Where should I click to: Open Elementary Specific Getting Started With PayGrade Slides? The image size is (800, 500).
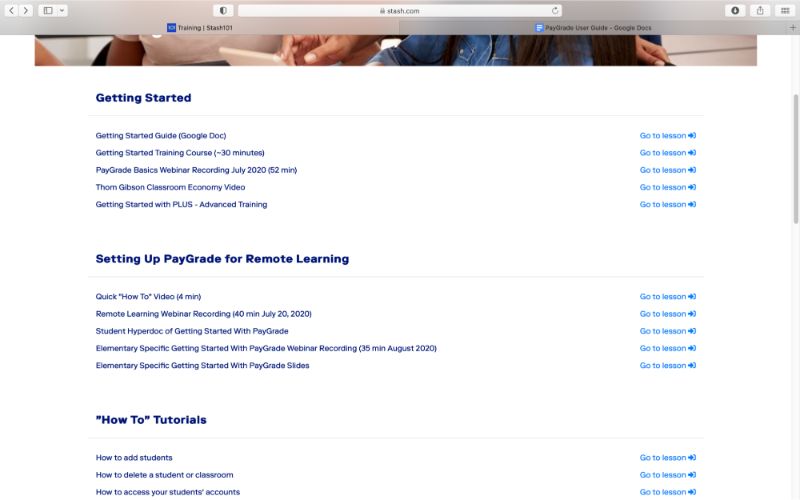click(x=202, y=365)
